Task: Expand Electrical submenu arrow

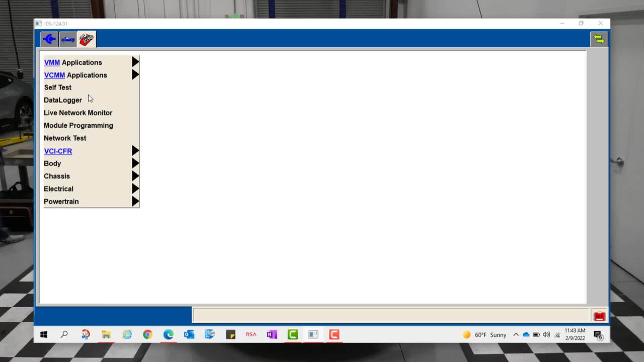Action: pyautogui.click(x=135, y=189)
